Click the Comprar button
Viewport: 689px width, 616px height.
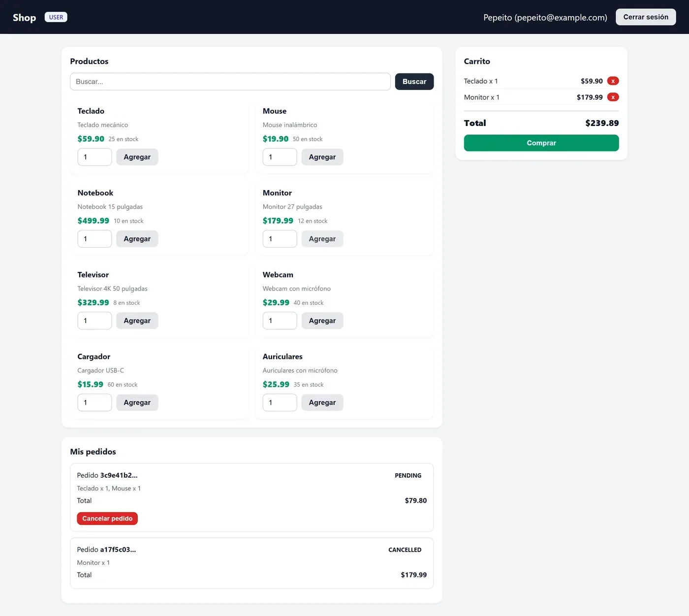point(541,143)
